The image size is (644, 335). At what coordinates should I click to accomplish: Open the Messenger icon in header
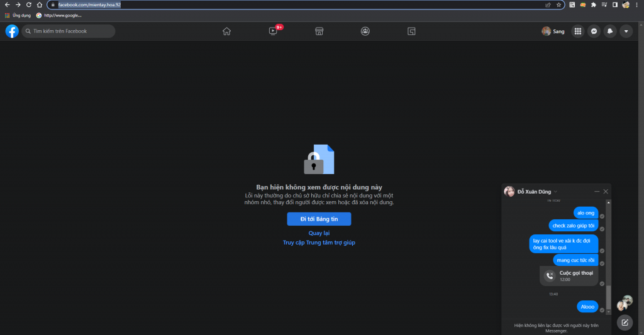pos(594,31)
